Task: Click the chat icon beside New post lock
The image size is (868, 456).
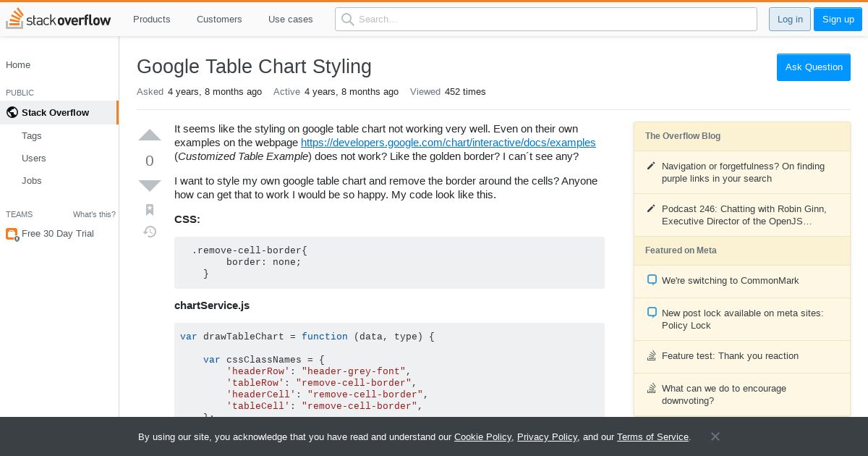Action: click(x=651, y=313)
